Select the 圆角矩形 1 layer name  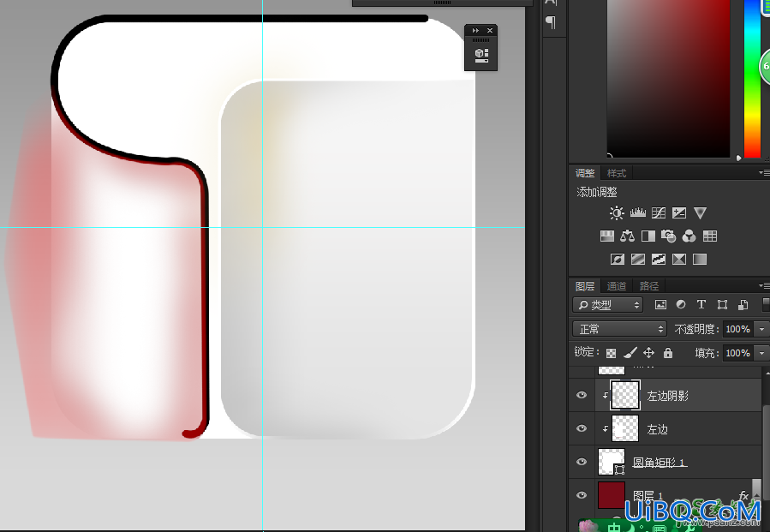click(x=659, y=463)
